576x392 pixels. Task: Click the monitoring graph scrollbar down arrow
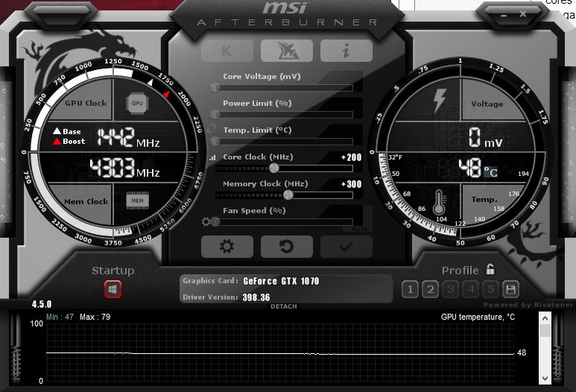click(x=545, y=378)
